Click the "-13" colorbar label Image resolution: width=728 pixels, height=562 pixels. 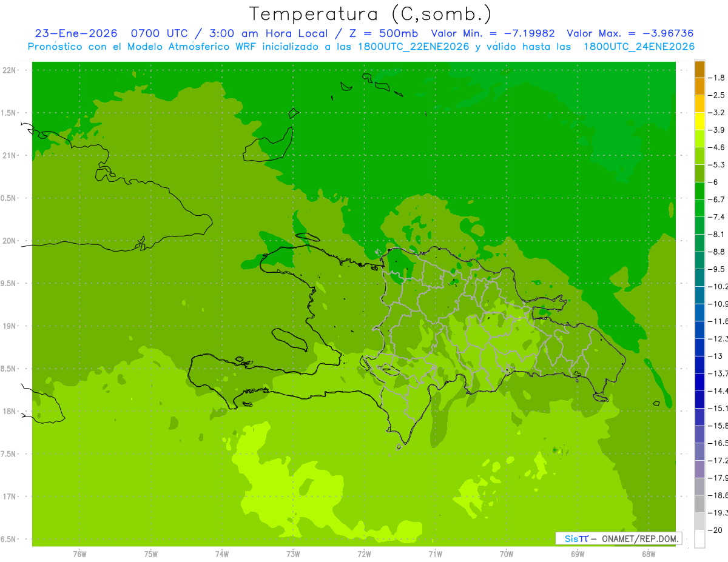[x=716, y=356]
